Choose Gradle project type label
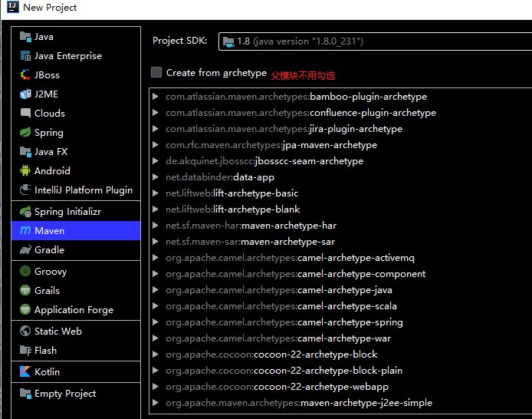Screen dimensions: 532x419 coord(49,250)
